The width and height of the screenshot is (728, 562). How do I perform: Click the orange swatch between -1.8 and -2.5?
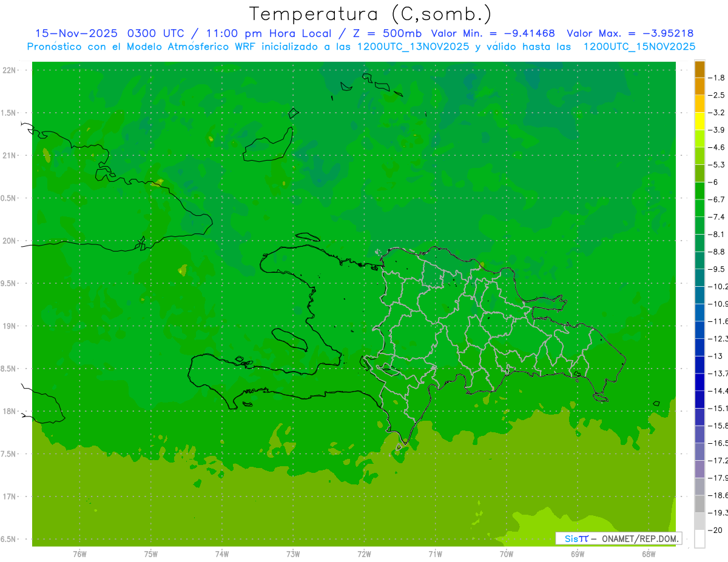[699, 87]
